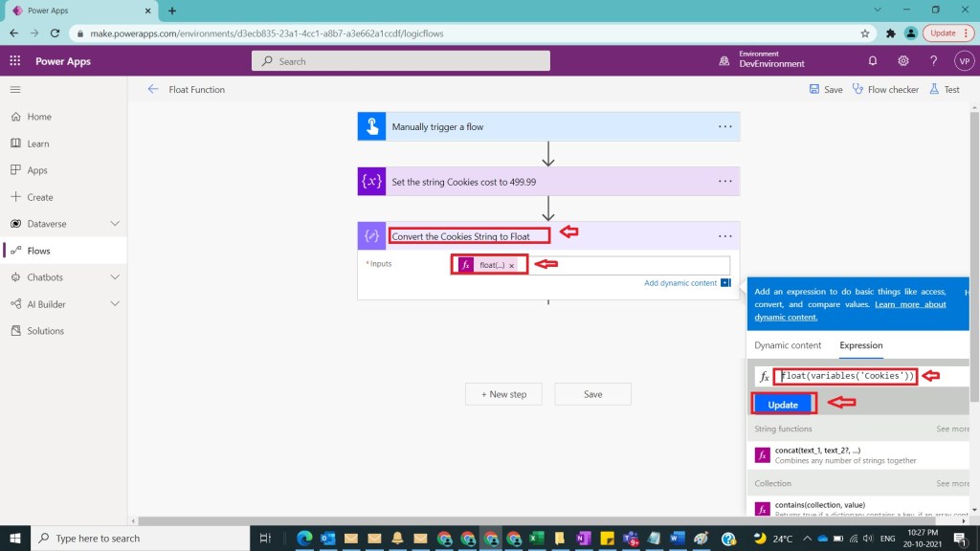
Task: Click Test in the top command bar
Action: pos(944,90)
